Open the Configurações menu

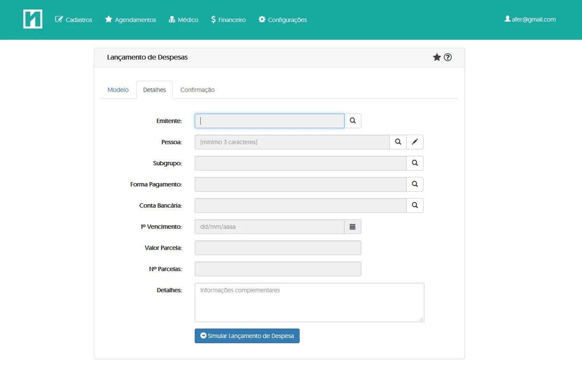[282, 19]
